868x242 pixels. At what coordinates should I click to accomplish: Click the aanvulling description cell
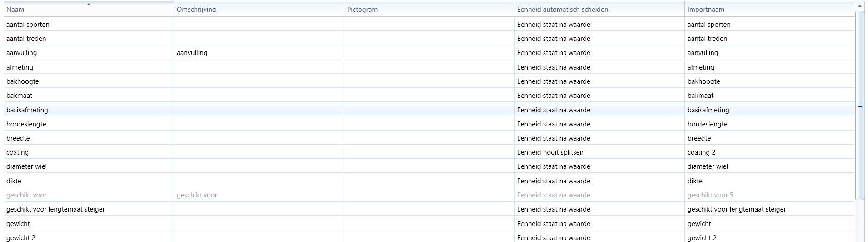[x=259, y=52]
